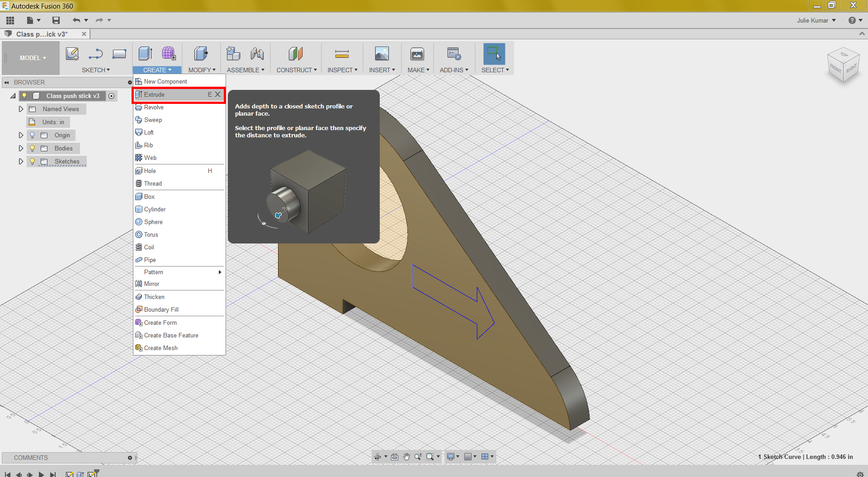
Task: Select the sketch Rectangle tool icon
Action: click(x=119, y=54)
